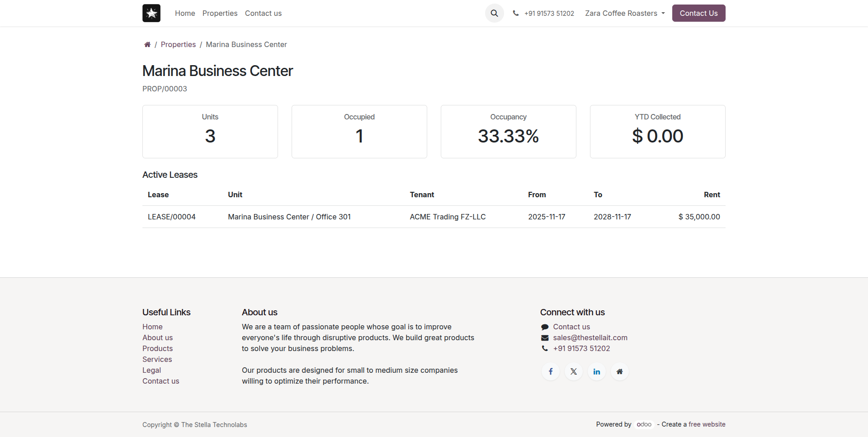Open Products link in footer
Screen dimensions: 868x437
(157, 348)
